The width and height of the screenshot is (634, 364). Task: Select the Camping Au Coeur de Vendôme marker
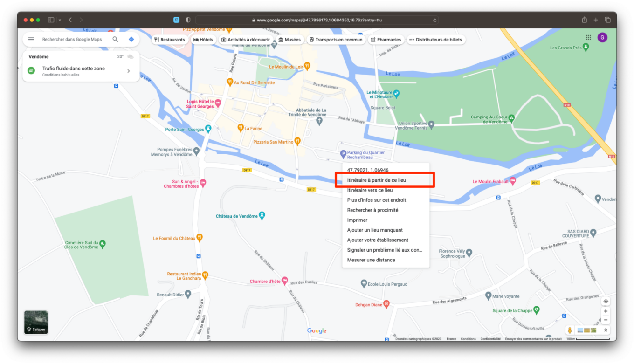511,118
